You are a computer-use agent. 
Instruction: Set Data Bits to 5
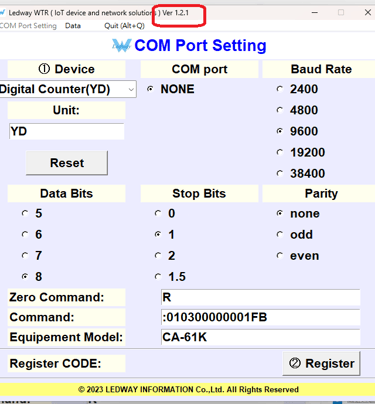pyautogui.click(x=25, y=213)
